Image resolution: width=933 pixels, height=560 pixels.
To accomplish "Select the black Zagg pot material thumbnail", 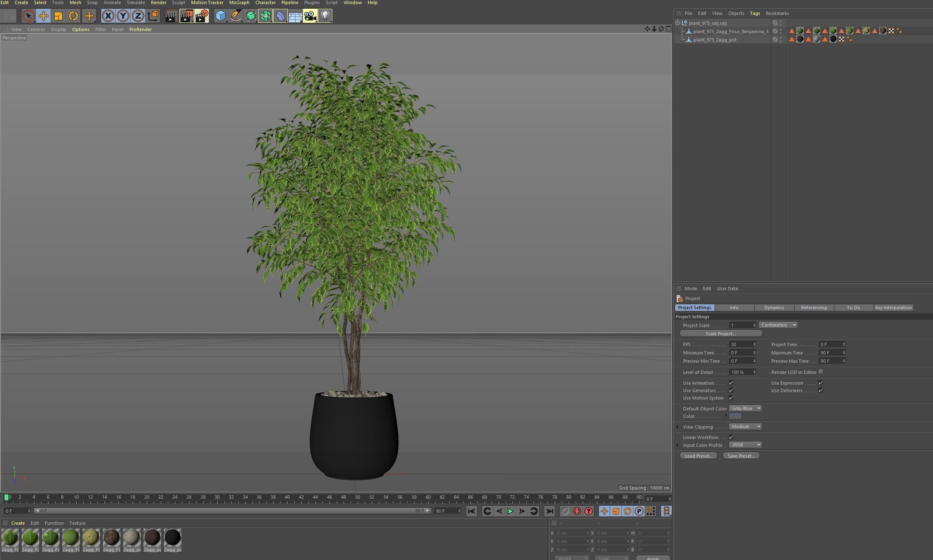I will (x=172, y=538).
